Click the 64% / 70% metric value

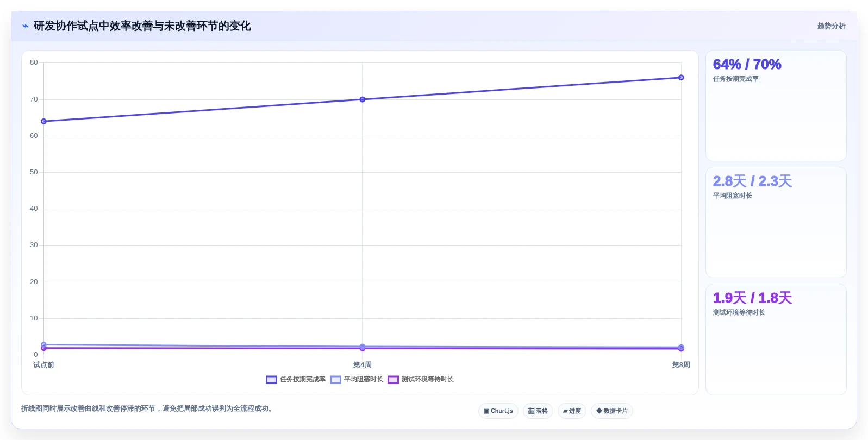747,65
